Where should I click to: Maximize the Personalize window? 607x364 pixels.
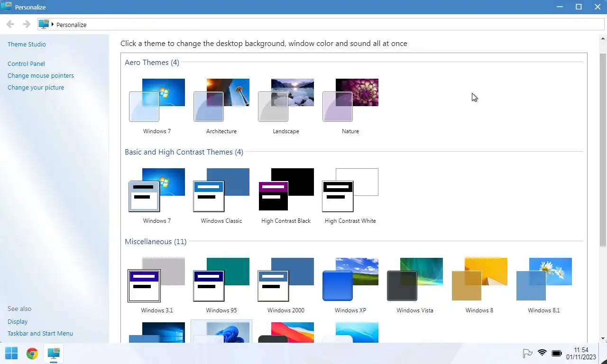[579, 7]
